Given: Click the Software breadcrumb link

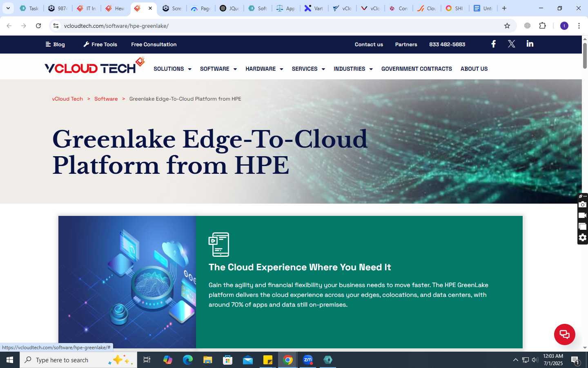Looking at the screenshot, I should [106, 99].
